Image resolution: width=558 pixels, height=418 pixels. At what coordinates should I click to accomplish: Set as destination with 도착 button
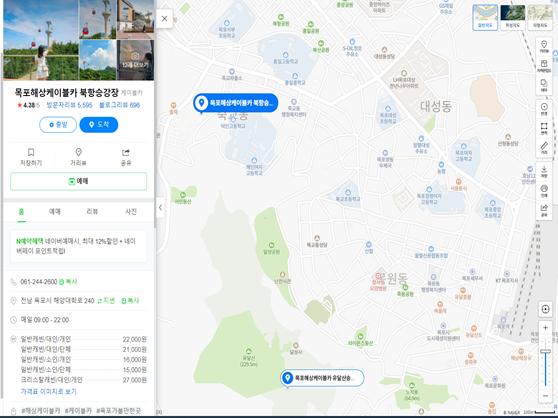[99, 125]
